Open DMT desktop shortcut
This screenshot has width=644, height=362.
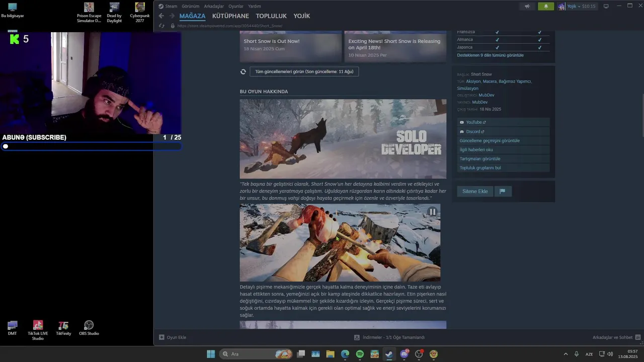(x=13, y=328)
